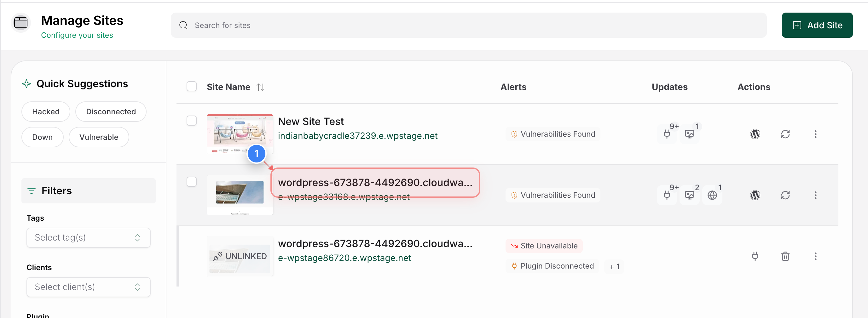The image size is (868, 318).
Task: Click the Plugin Disconnected alert
Action: coord(552,266)
